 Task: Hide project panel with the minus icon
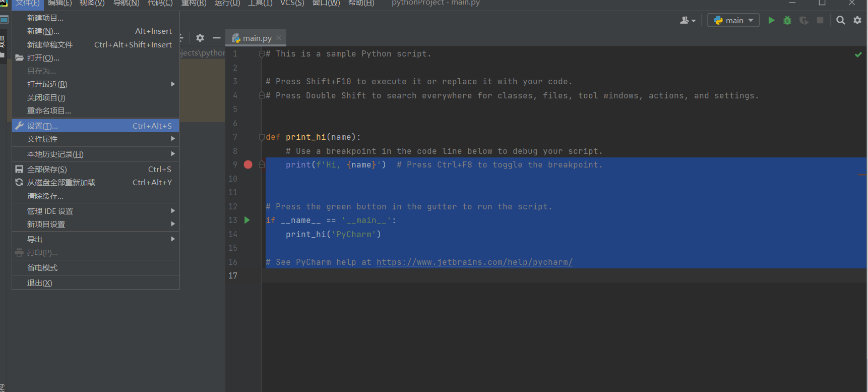(217, 38)
